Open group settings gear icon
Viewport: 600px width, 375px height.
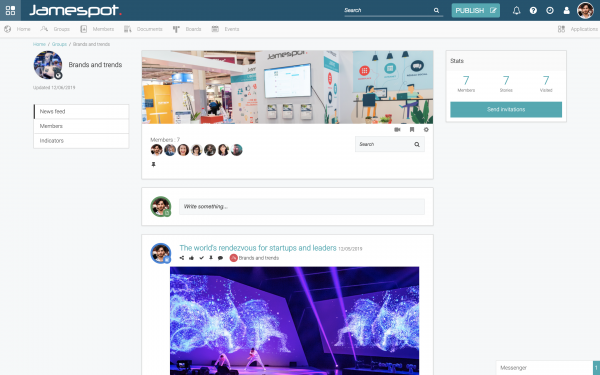point(426,130)
